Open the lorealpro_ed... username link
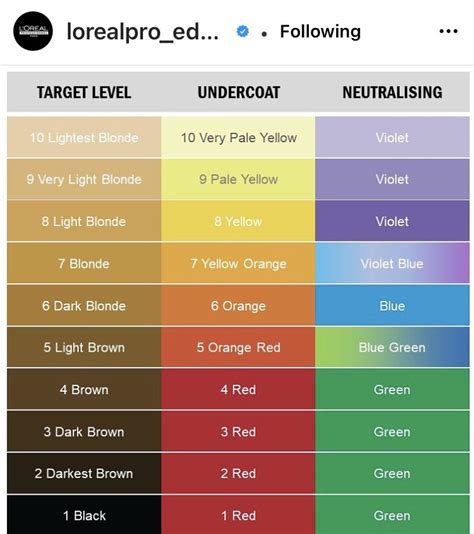Screen dimensions: 474x534 [143, 32]
